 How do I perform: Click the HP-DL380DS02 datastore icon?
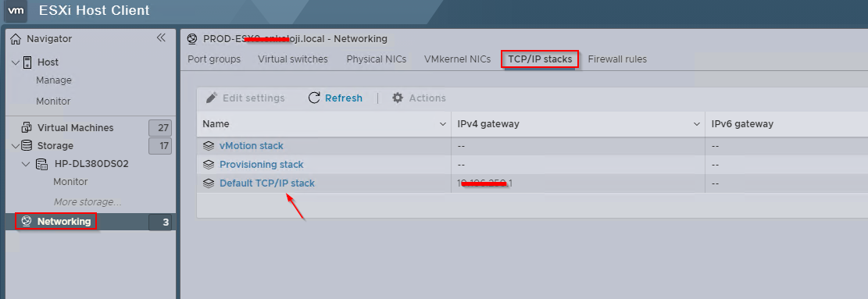click(x=41, y=164)
